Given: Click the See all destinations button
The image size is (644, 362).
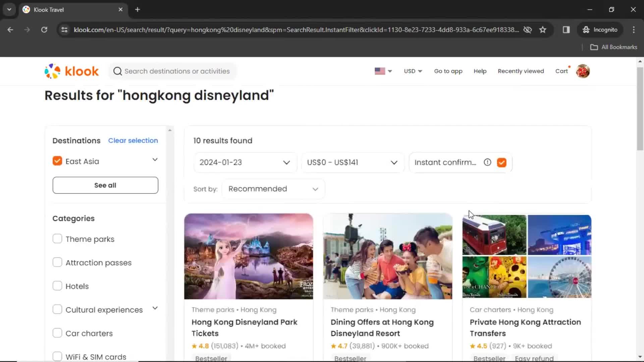Looking at the screenshot, I should click(105, 185).
